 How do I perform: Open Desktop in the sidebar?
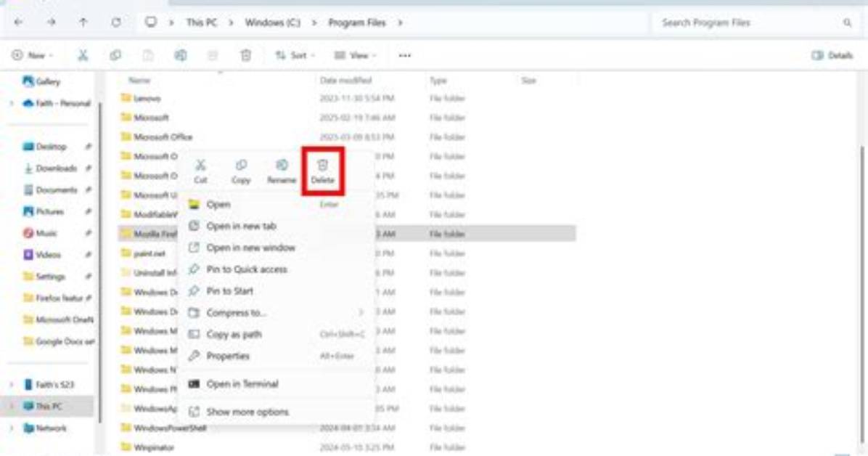45,146
